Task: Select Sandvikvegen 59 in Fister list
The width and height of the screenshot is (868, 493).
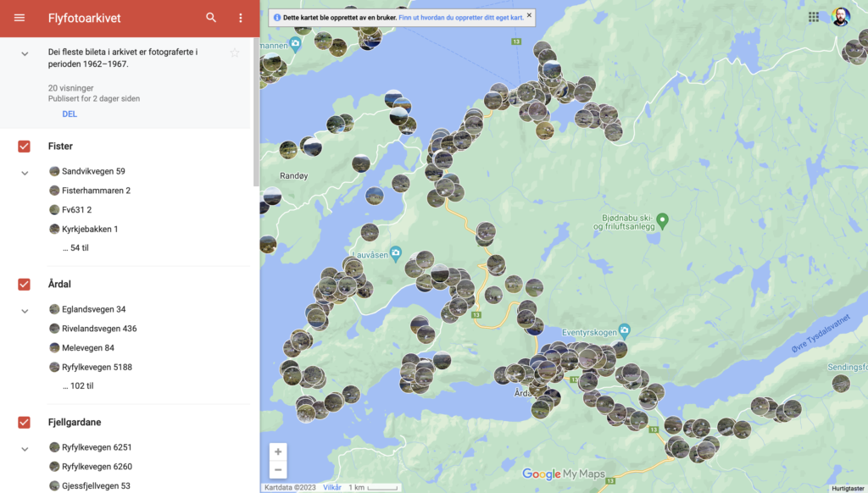Action: pos(93,171)
